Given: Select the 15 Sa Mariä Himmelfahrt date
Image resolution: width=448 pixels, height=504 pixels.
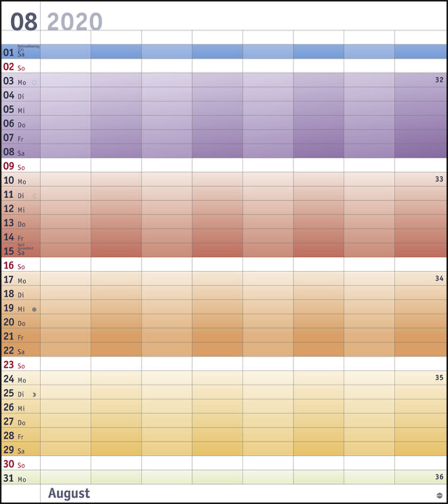Looking at the screenshot, I should click(x=21, y=250).
